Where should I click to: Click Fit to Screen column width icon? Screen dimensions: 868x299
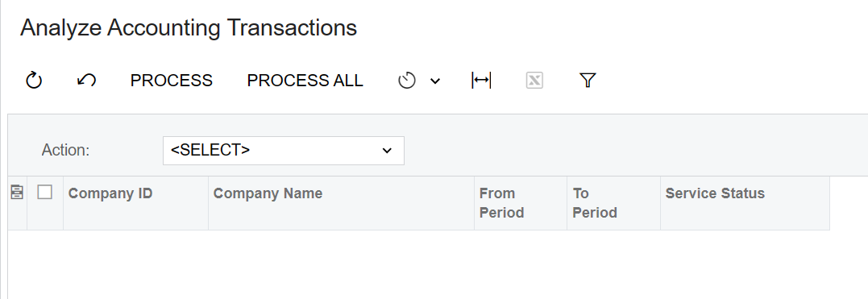point(481,81)
